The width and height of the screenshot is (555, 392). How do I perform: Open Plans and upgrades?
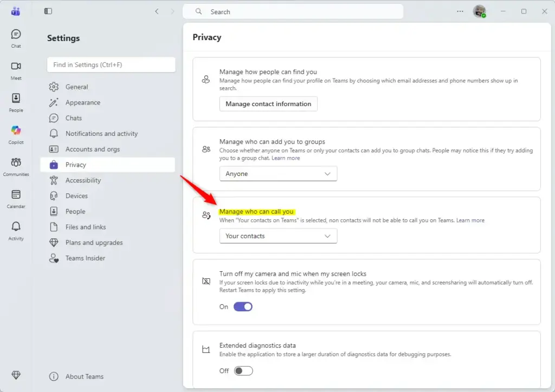coord(108,243)
